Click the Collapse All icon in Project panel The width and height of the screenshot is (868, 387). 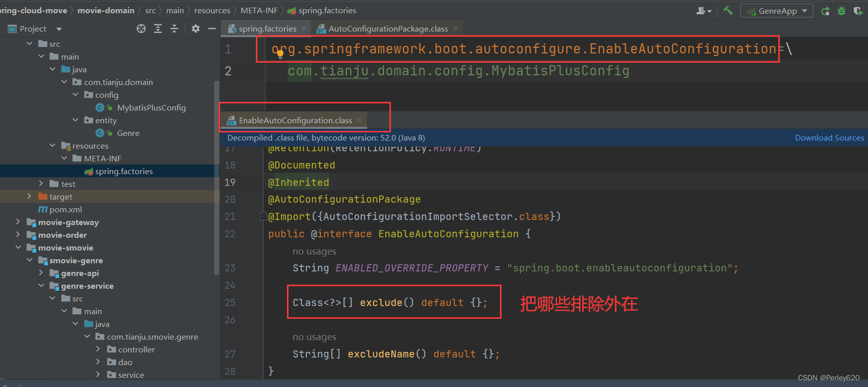(x=174, y=29)
